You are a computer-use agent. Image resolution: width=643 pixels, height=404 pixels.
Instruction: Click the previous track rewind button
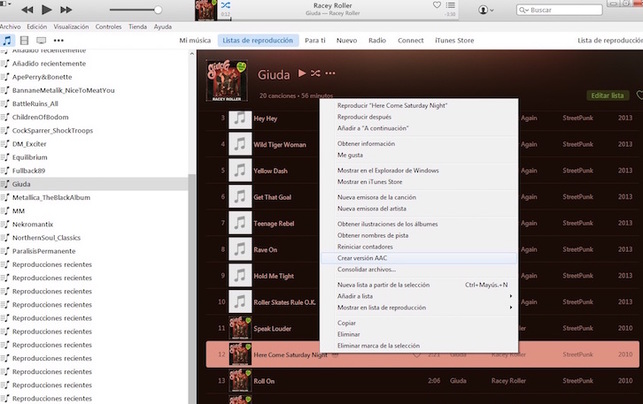(27, 9)
